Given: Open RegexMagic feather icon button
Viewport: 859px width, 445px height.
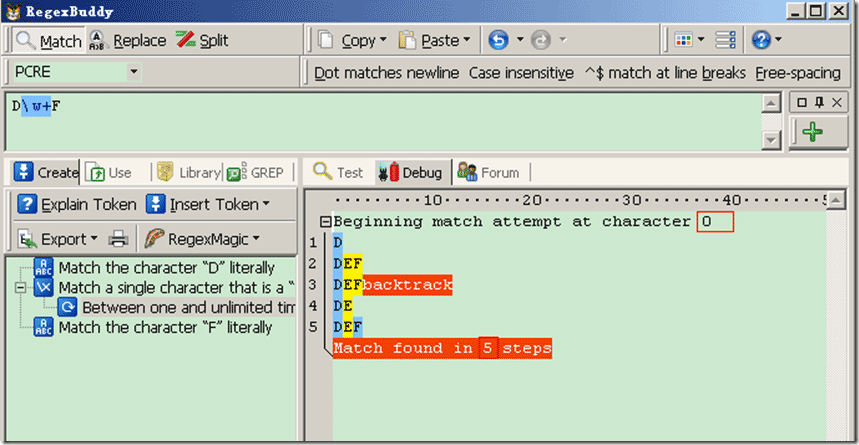Looking at the screenshot, I should (x=155, y=239).
